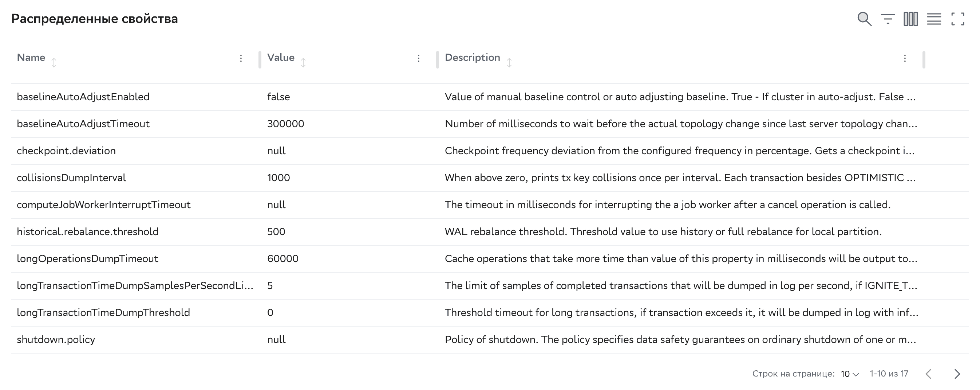
Task: Enter fullscreen table mode
Action: coord(957,19)
